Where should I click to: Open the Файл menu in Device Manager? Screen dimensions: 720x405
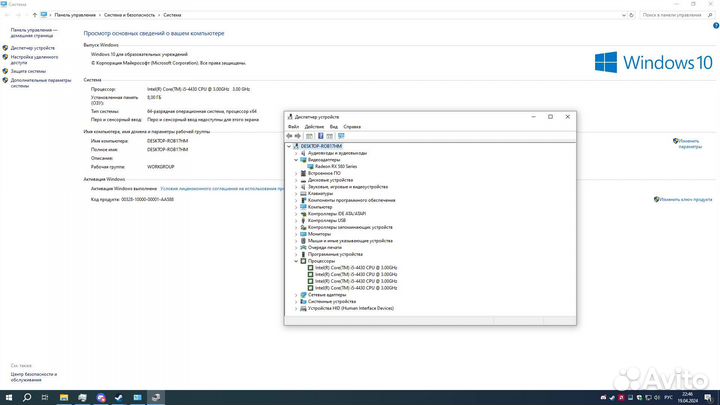(293, 127)
